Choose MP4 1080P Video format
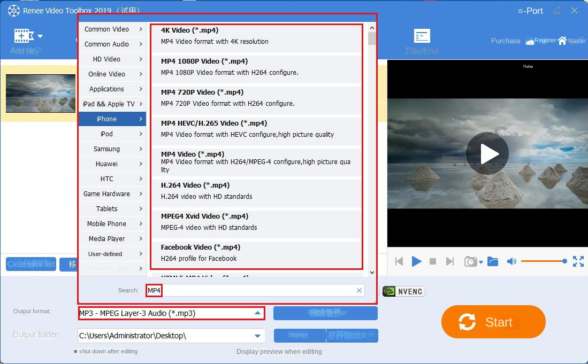This screenshot has height=364, width=588. (256, 67)
